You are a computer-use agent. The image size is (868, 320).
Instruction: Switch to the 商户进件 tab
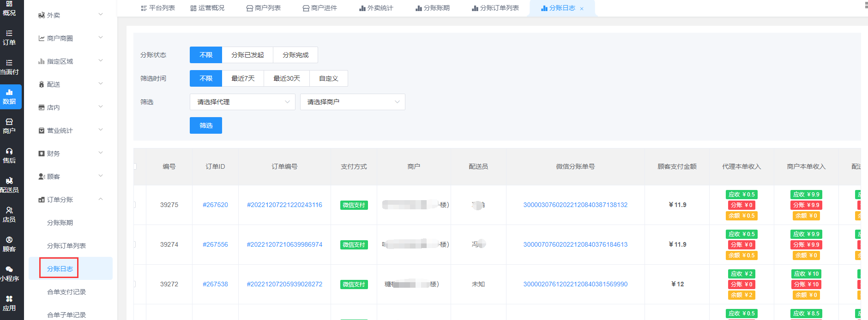[x=320, y=8]
